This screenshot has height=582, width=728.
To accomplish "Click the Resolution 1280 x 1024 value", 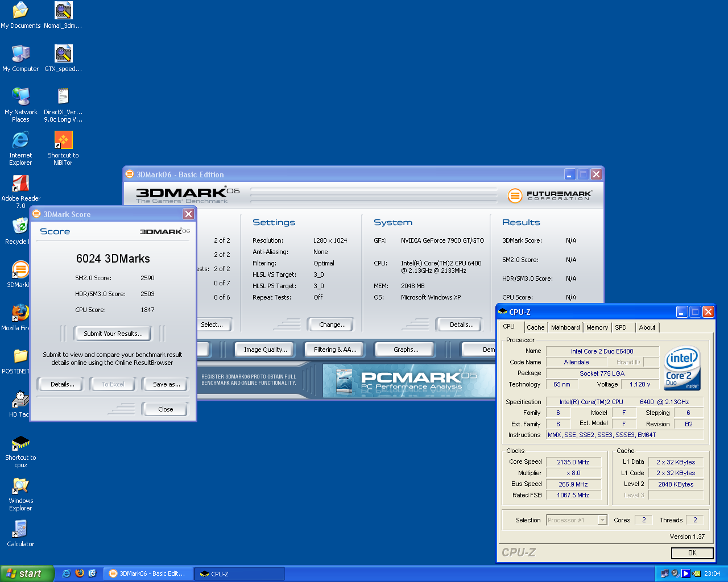I will (330, 240).
